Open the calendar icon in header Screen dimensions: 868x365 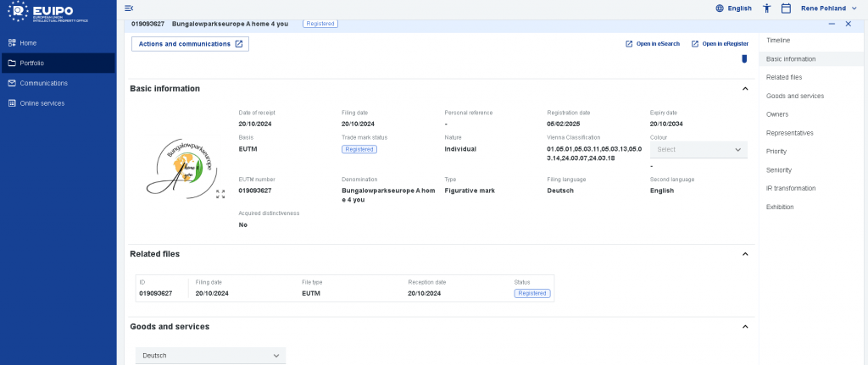click(786, 8)
